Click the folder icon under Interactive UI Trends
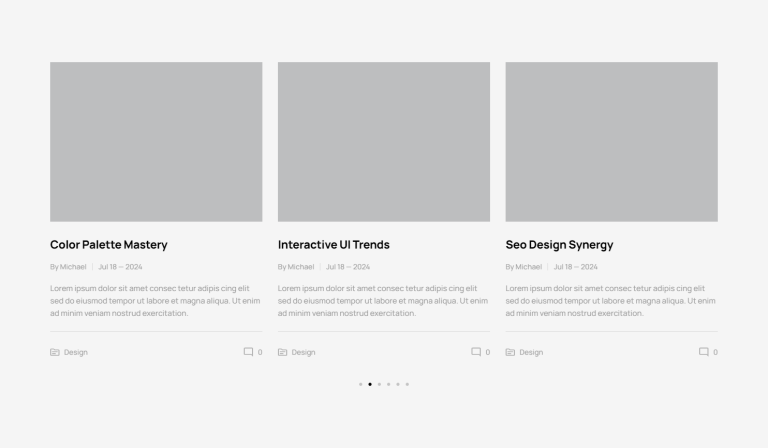The height and width of the screenshot is (448, 768). 283,352
